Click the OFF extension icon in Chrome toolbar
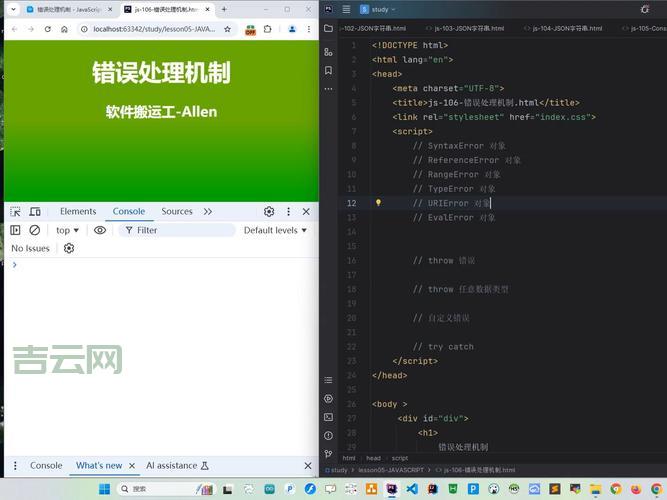 250,29
